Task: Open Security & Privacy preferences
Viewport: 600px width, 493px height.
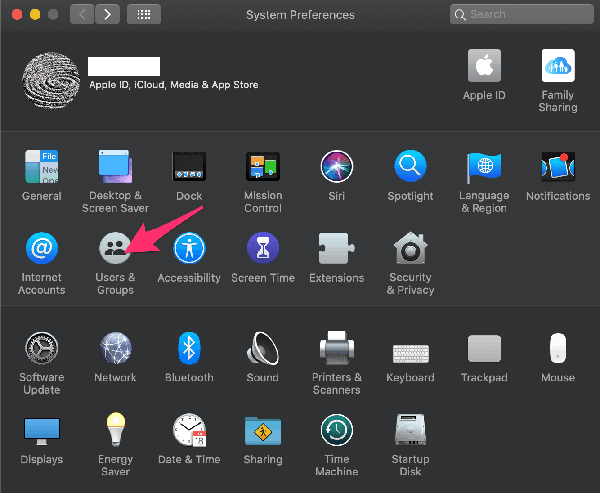Action: [410, 248]
